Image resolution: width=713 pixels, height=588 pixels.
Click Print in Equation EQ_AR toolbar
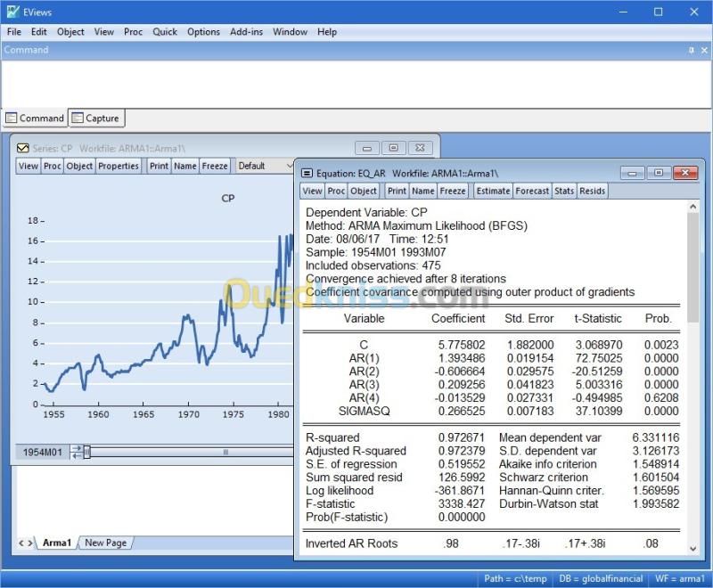(397, 191)
